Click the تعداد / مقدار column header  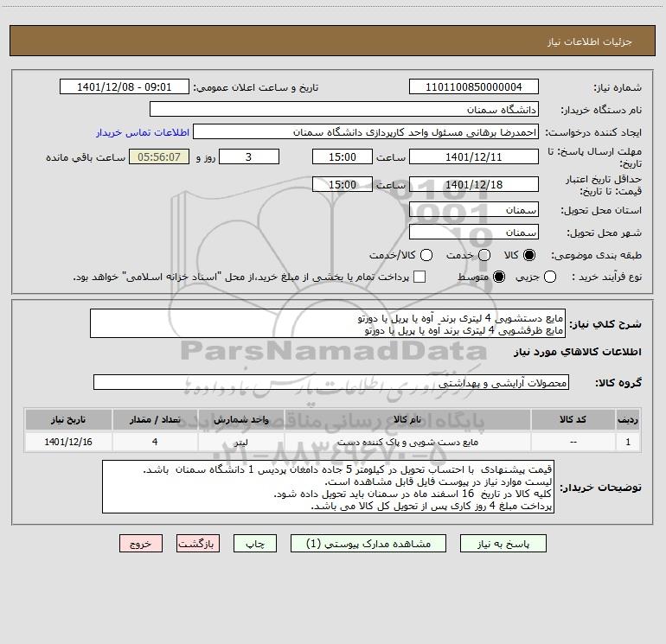click(155, 419)
